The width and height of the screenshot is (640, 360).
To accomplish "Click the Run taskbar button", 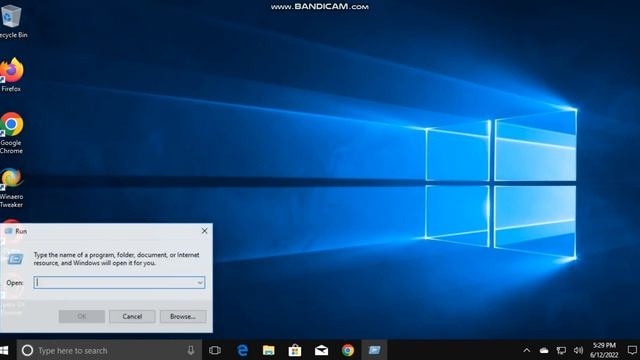I will (x=374, y=350).
